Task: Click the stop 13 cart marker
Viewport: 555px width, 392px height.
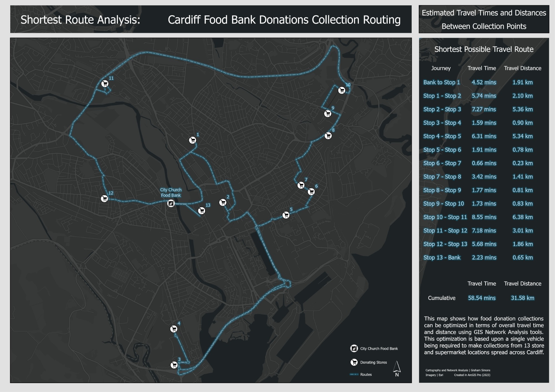Action: [x=202, y=211]
